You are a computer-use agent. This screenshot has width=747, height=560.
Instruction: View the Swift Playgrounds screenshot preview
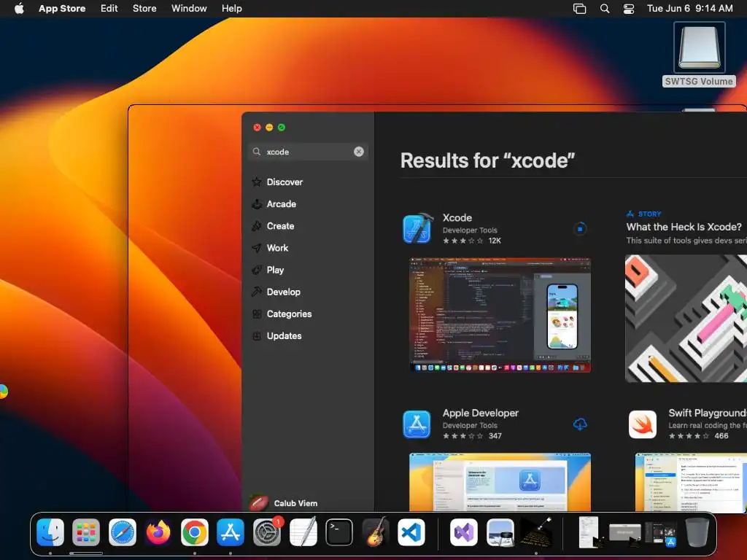tap(691, 482)
